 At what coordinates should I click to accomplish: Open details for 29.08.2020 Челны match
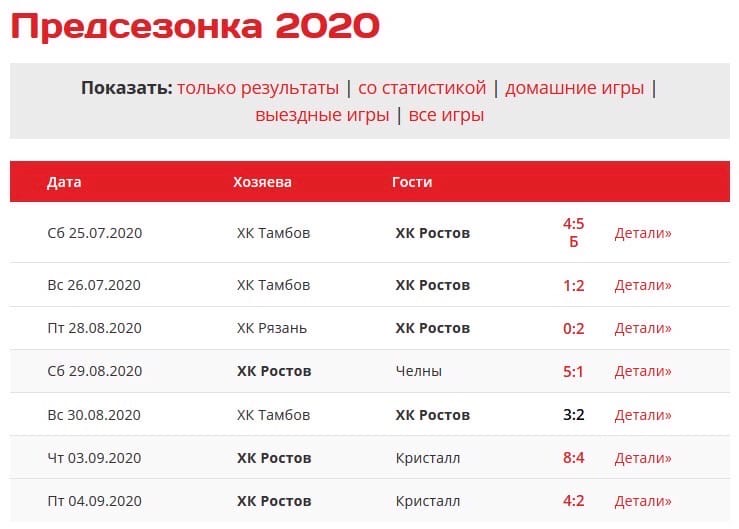click(x=643, y=372)
